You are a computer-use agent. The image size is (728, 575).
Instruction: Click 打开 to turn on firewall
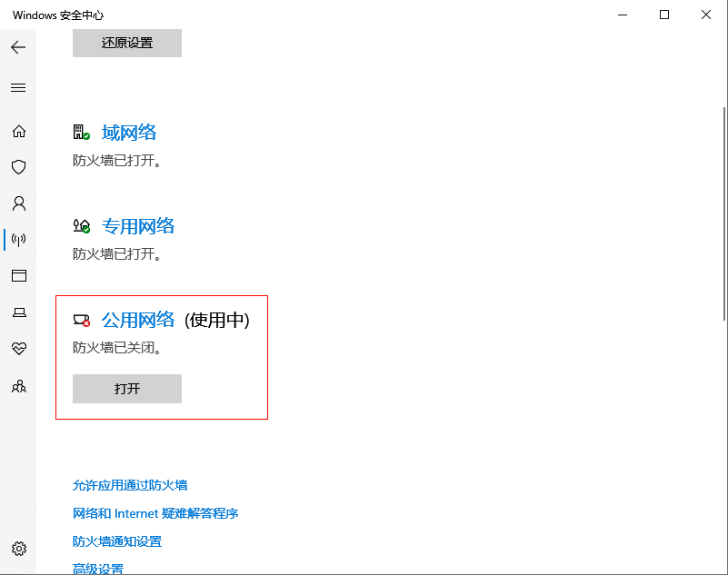point(126,389)
